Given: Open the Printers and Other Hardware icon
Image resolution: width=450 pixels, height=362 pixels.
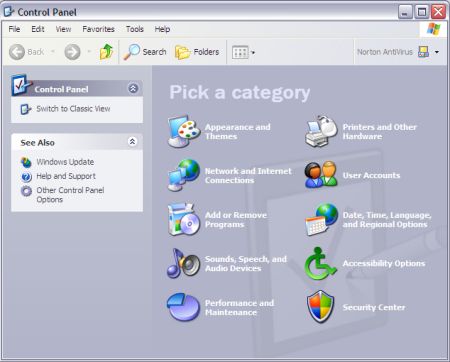Looking at the screenshot, I should [321, 131].
